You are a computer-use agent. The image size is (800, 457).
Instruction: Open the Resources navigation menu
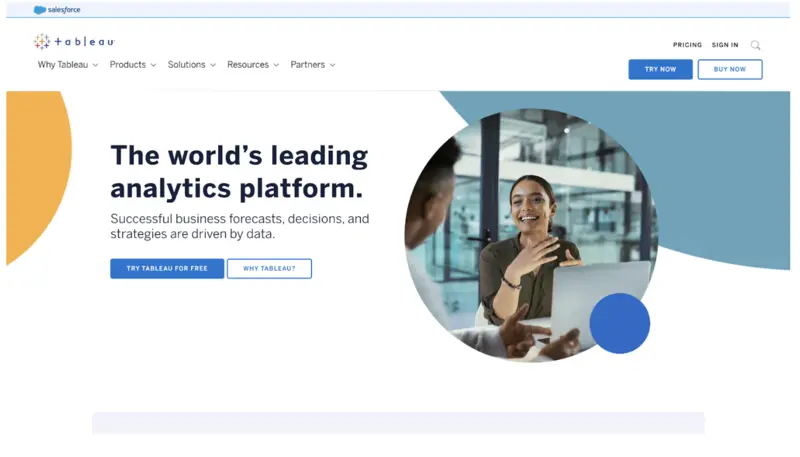coord(247,65)
